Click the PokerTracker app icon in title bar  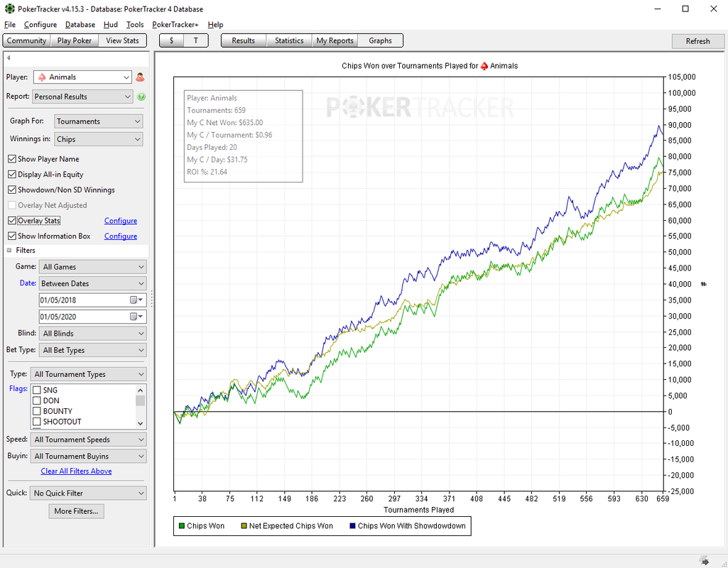tap(9, 9)
